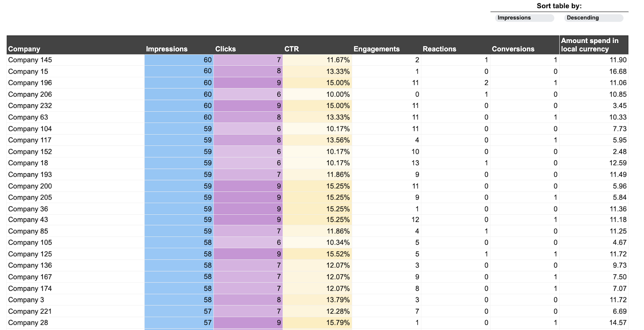644x330 pixels.
Task: Select Company 18's engagements value 13
Action: (415, 163)
